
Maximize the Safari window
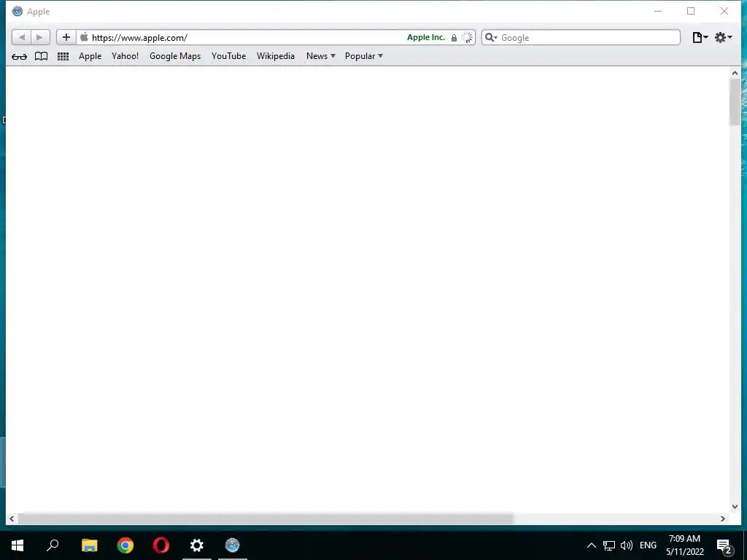(x=691, y=11)
